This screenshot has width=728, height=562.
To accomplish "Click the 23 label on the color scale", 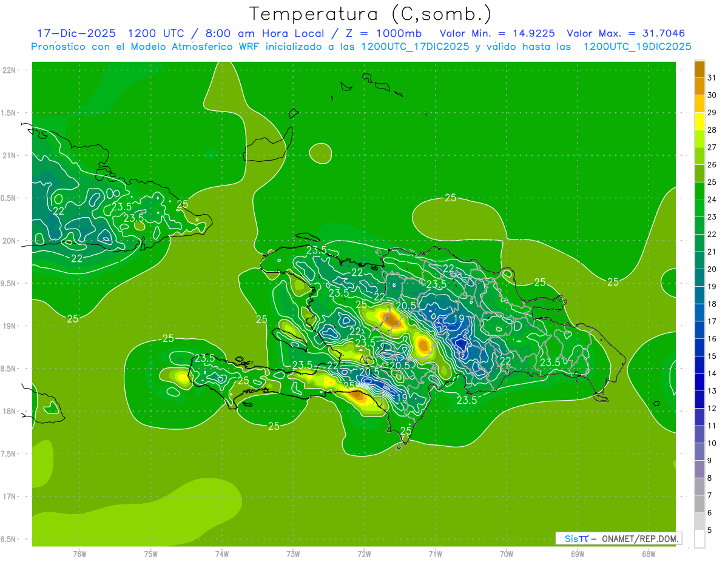I will pos(712,217).
